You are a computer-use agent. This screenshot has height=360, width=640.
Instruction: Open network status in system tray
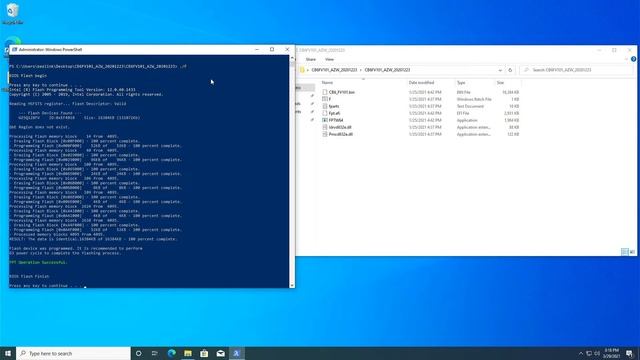pyautogui.click(x=589, y=353)
